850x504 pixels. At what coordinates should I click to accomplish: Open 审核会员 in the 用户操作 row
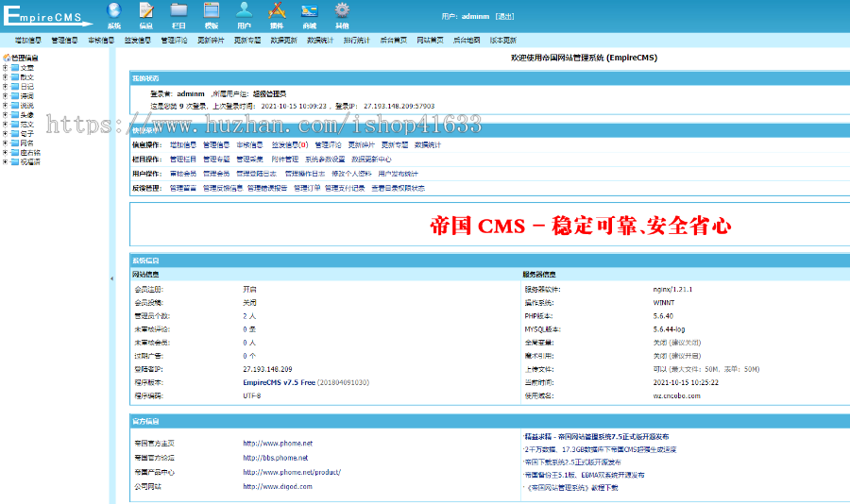click(x=183, y=174)
